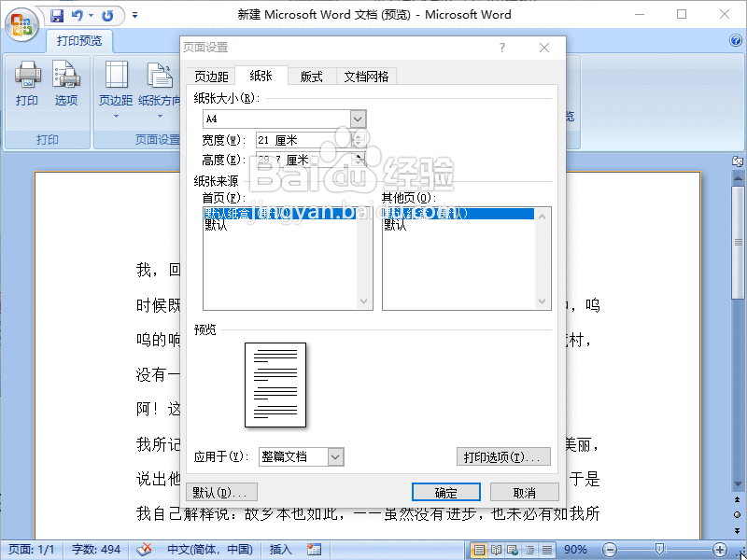The width and height of the screenshot is (747, 560).
Task: Open the 应用于 (Apply to) dropdown
Action: point(333,456)
